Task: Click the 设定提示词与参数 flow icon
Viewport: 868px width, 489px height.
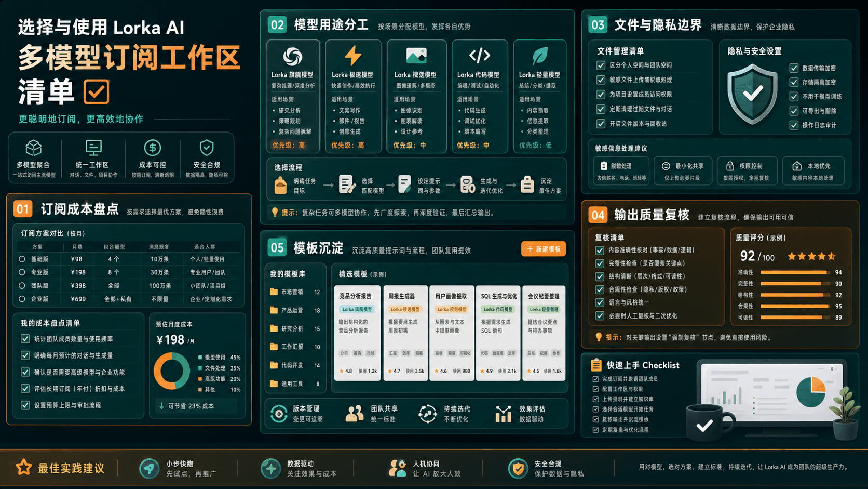Action: (x=404, y=184)
